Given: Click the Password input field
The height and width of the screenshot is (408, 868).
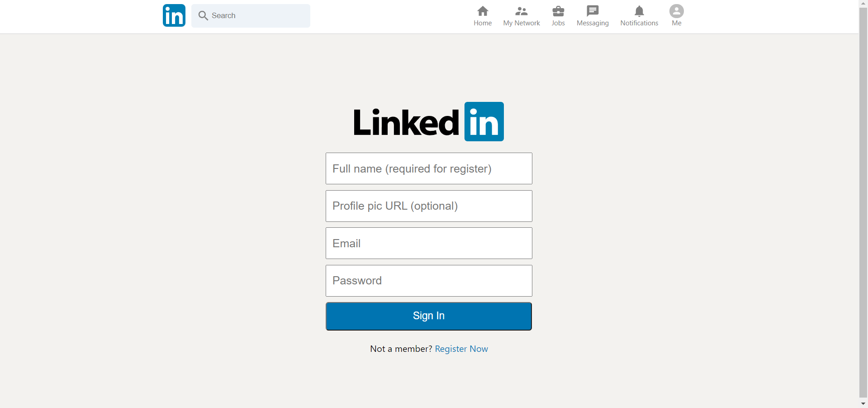Looking at the screenshot, I should [x=428, y=280].
